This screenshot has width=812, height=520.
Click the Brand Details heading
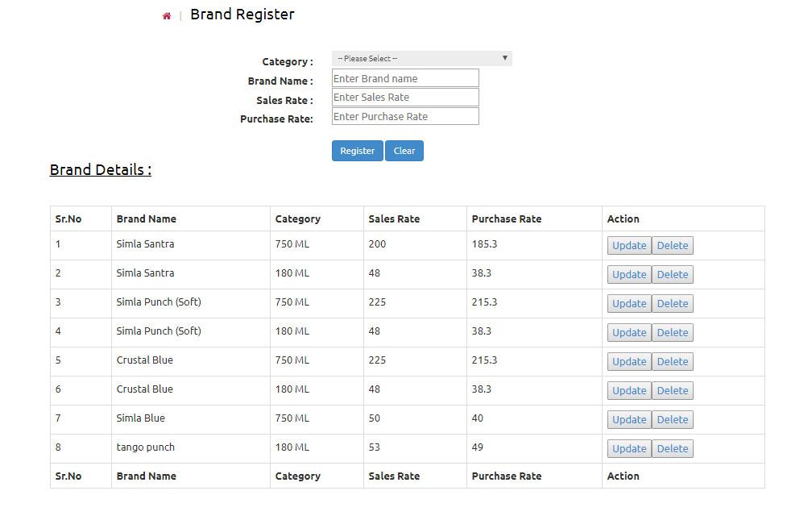pos(101,170)
